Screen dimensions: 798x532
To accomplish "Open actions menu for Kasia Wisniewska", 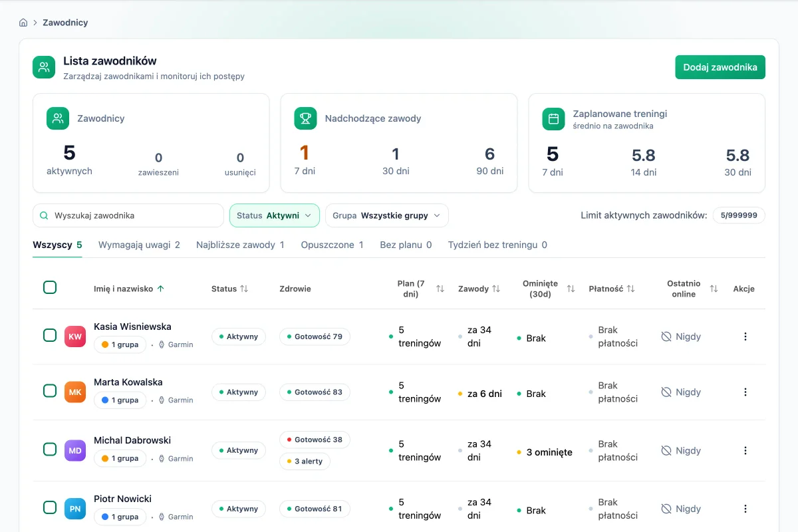I will click(x=745, y=336).
